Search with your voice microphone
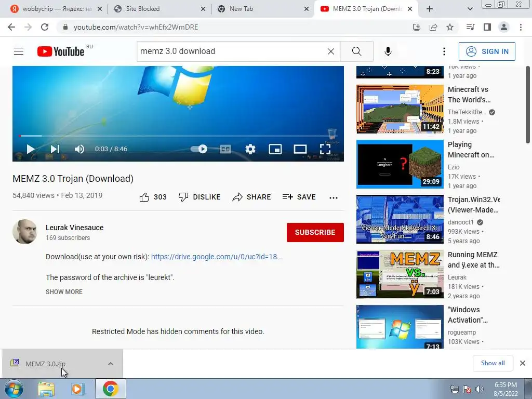 388,51
